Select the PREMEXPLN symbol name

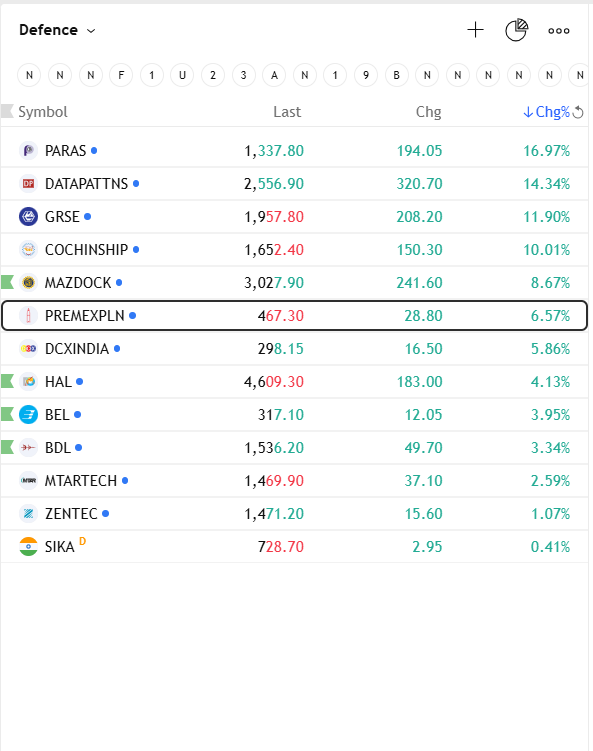[84, 316]
